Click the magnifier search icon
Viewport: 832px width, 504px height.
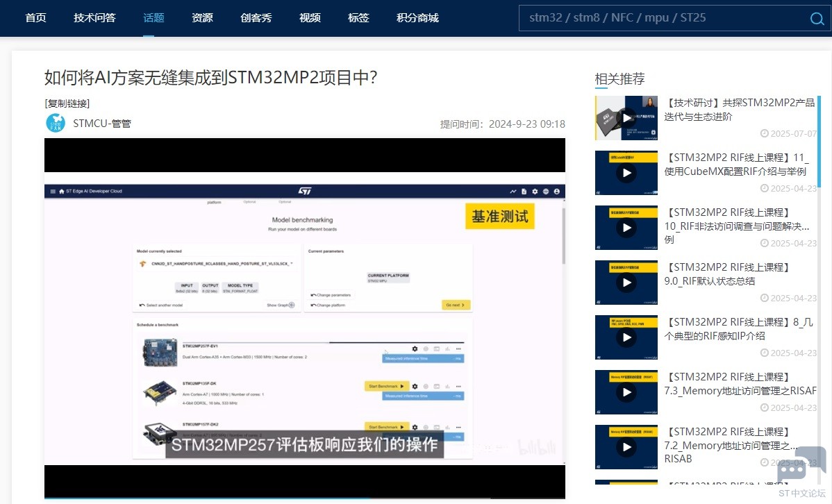tap(817, 19)
